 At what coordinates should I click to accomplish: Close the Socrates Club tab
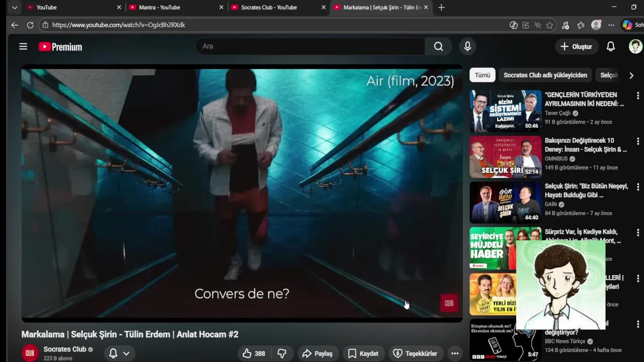pyautogui.click(x=324, y=8)
